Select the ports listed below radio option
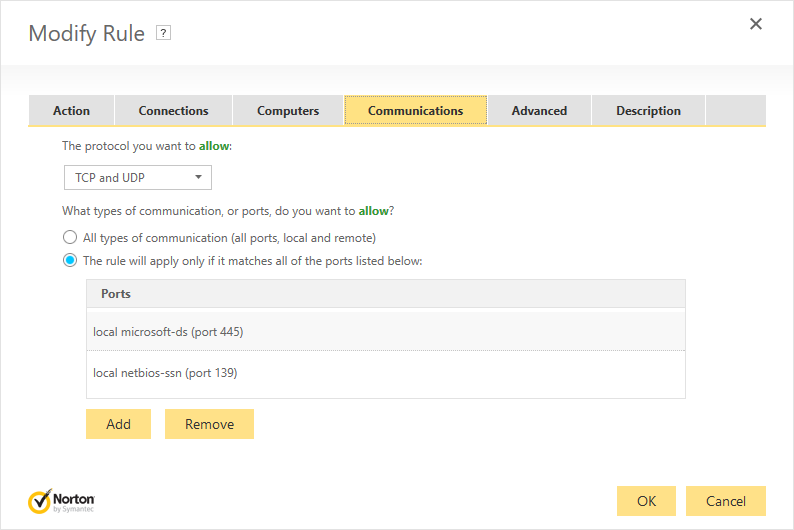This screenshot has width=794, height=530. pyautogui.click(x=70, y=261)
